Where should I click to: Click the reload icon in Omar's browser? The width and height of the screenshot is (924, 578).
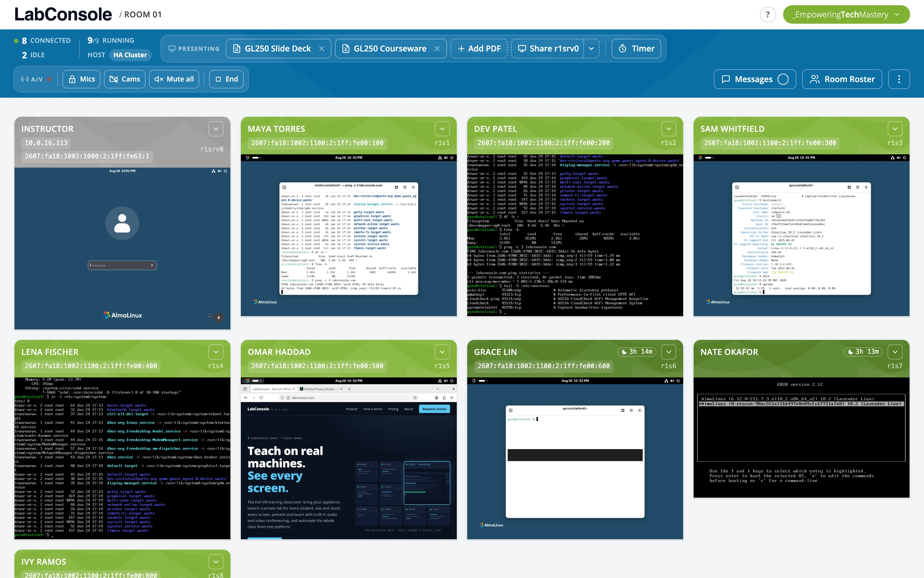[x=261, y=398]
